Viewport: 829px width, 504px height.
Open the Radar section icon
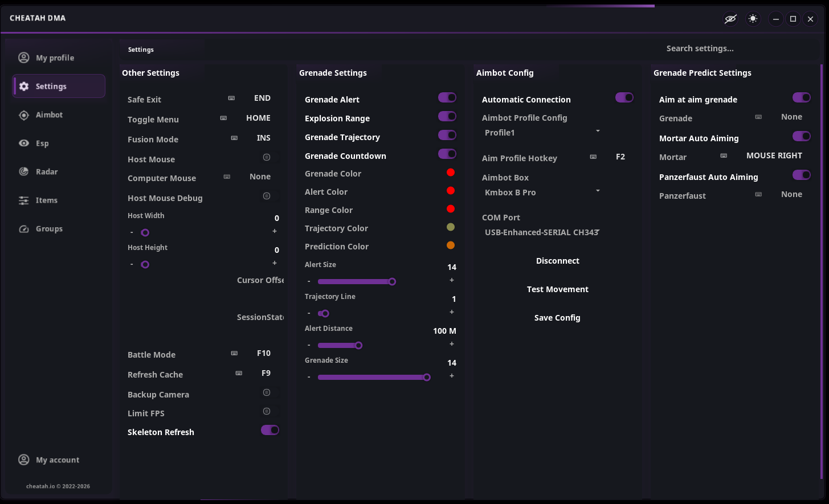(24, 171)
